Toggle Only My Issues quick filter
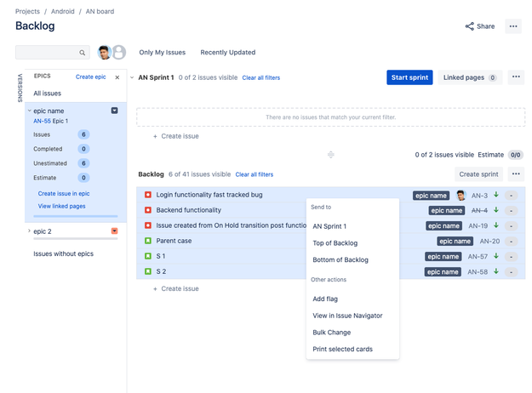 [x=163, y=52]
